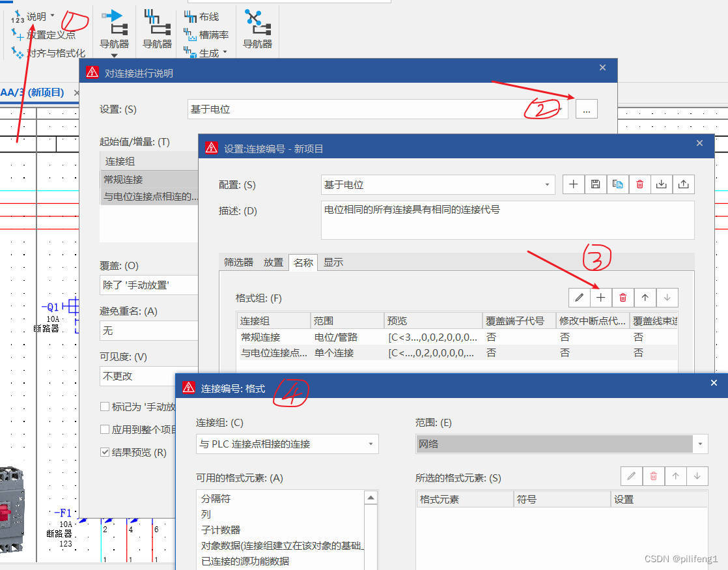This screenshot has height=570, width=728.
Task: Uncheck the 结果预览 (R) checkbox
Action: coord(105,452)
